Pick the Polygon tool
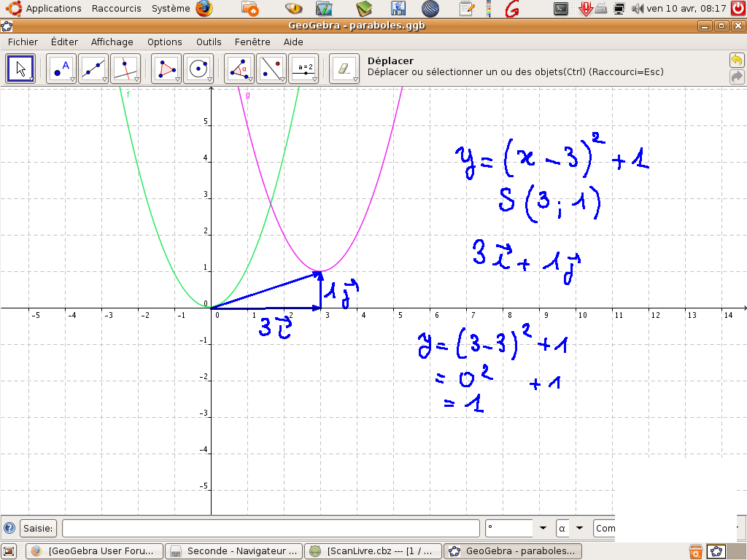 pos(166,69)
